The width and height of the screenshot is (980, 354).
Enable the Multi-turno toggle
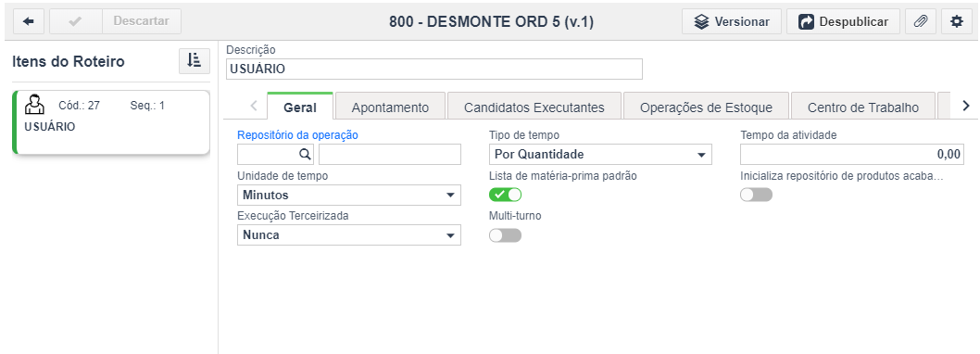505,235
